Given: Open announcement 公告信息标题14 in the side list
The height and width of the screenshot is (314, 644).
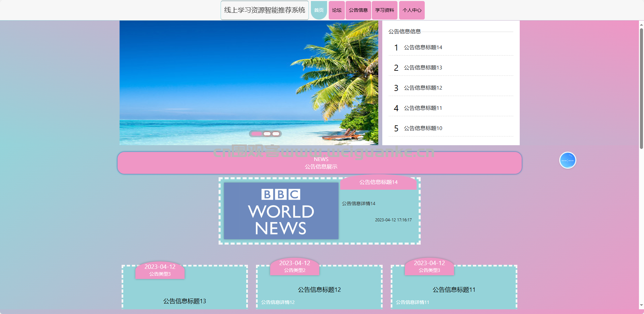Looking at the screenshot, I should point(423,48).
